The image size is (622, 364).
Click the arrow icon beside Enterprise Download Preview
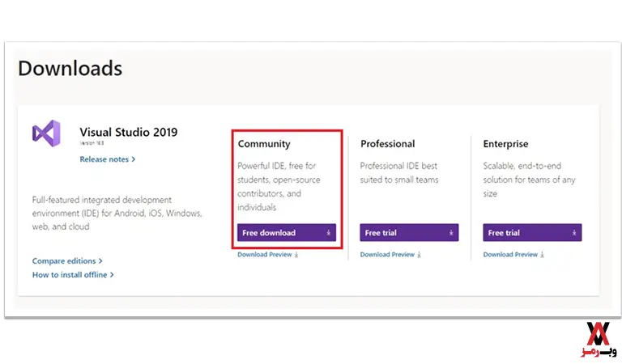(542, 255)
